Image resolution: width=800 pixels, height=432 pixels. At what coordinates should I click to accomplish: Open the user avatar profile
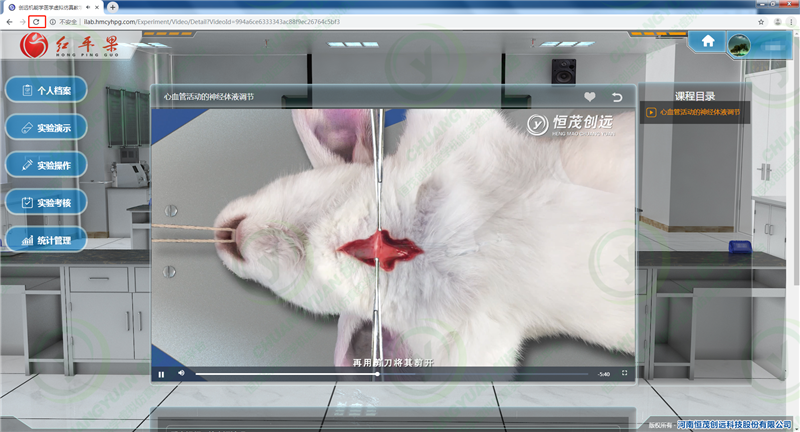[x=739, y=45]
